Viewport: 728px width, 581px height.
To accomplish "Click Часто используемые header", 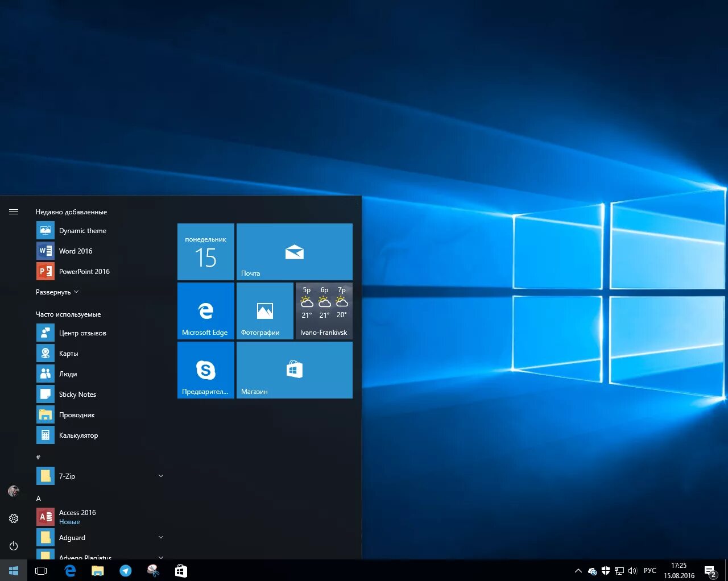I will [x=68, y=314].
